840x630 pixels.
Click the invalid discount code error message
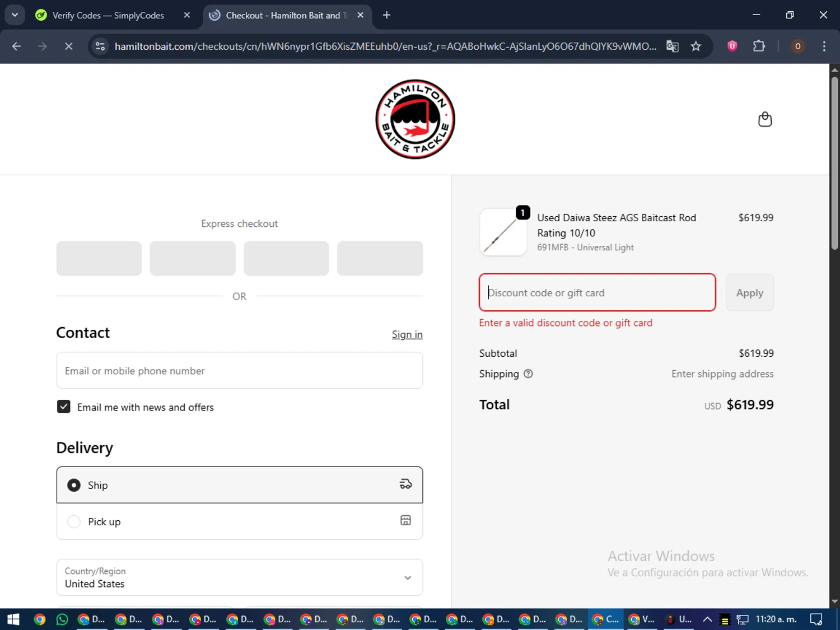coord(566,323)
